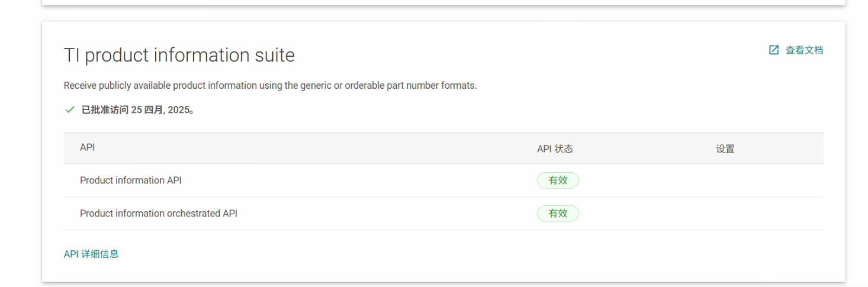Open the API 详细信息 link
Image resolution: width=868 pixels, height=287 pixels.
91,254
